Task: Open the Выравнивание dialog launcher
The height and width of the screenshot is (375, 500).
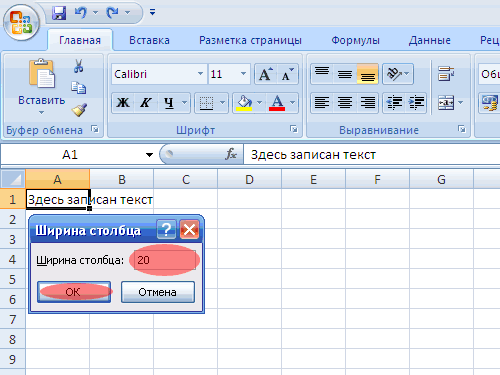Action: click(462, 129)
